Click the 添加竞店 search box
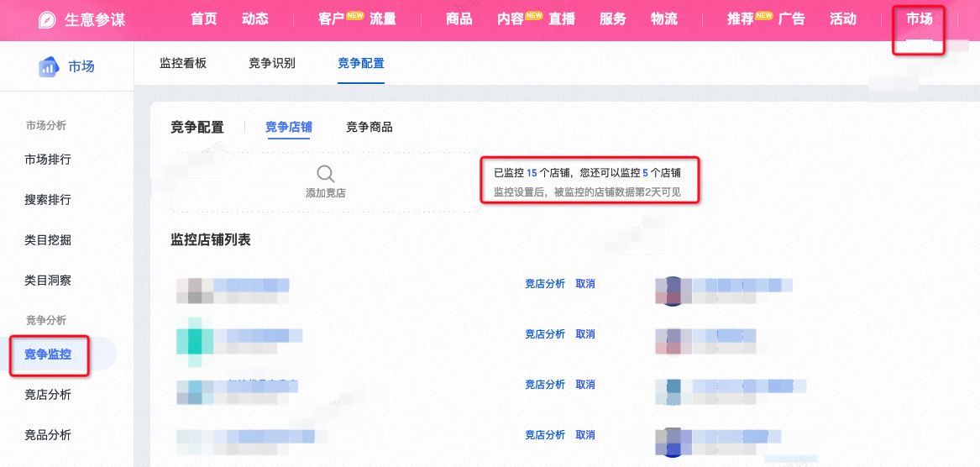This screenshot has width=980, height=467. [326, 182]
